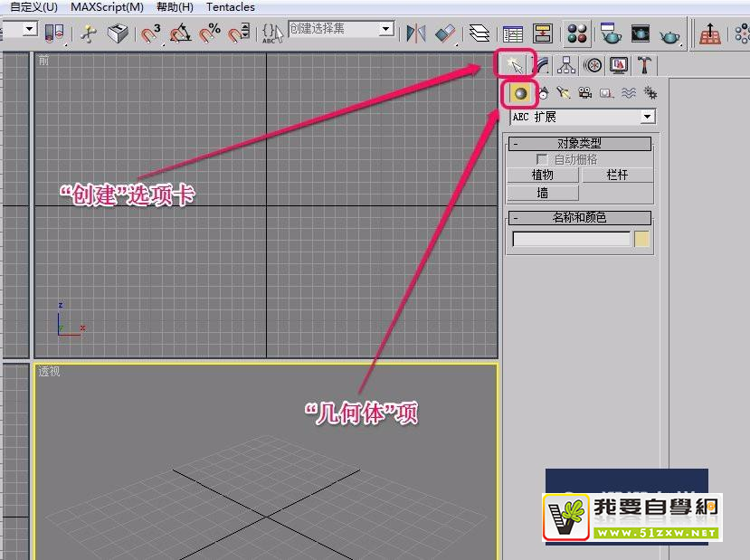Pick the object color swatch

(x=642, y=238)
